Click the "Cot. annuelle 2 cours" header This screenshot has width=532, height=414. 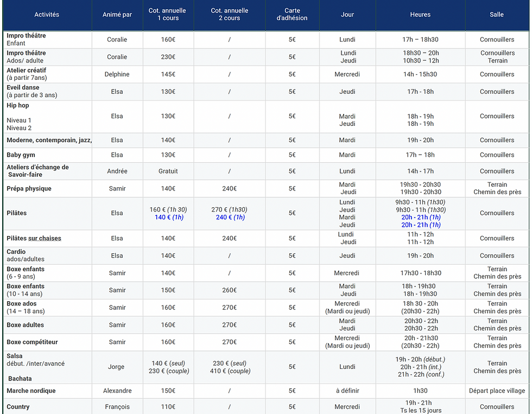[x=229, y=14]
